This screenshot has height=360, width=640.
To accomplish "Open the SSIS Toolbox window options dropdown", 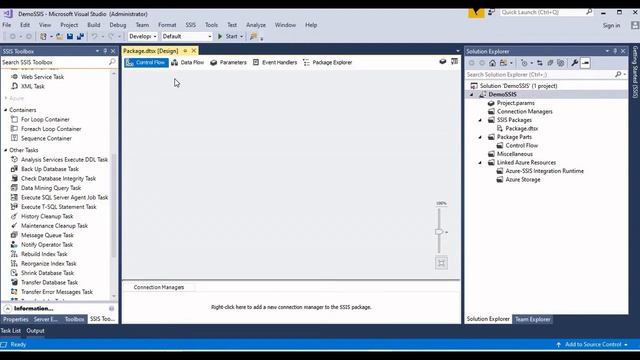I will [x=97, y=51].
